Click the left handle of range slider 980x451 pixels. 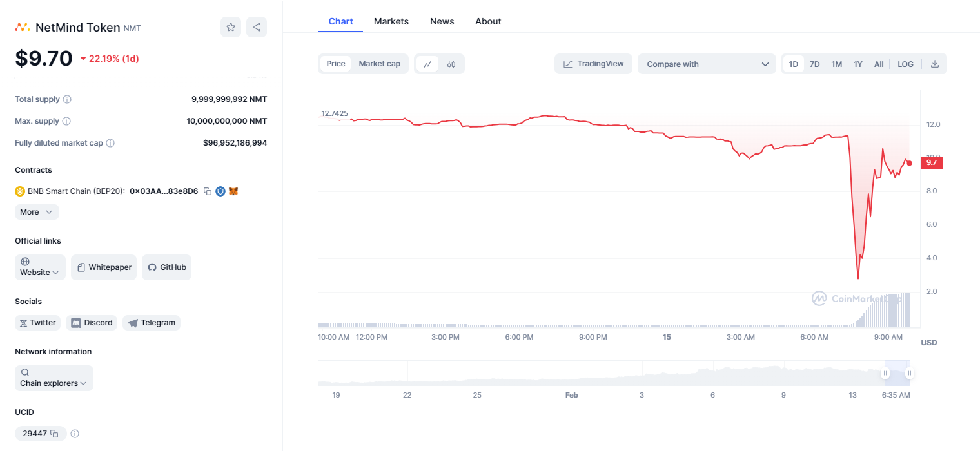(885, 373)
